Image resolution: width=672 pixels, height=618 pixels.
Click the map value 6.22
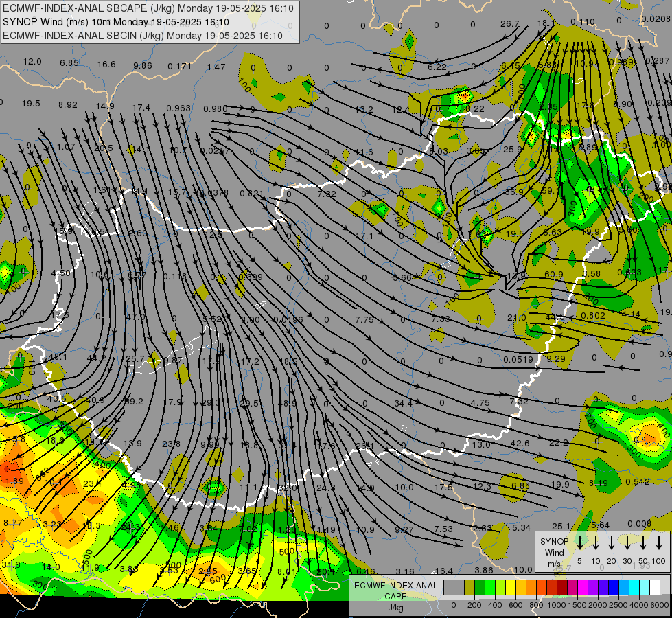point(437,67)
